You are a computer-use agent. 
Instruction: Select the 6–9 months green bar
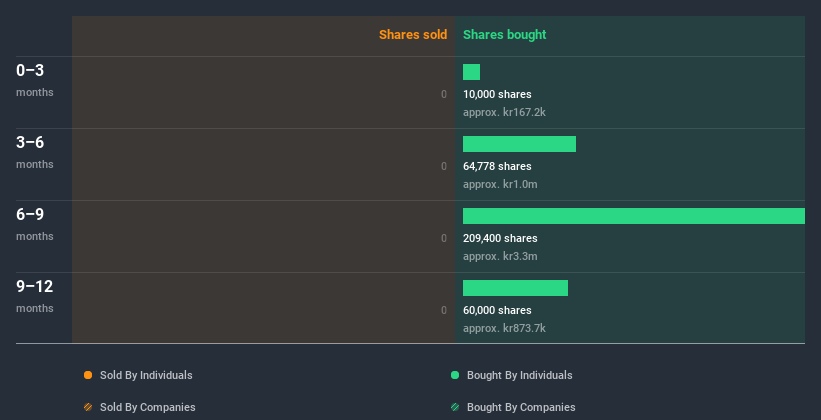coord(634,216)
